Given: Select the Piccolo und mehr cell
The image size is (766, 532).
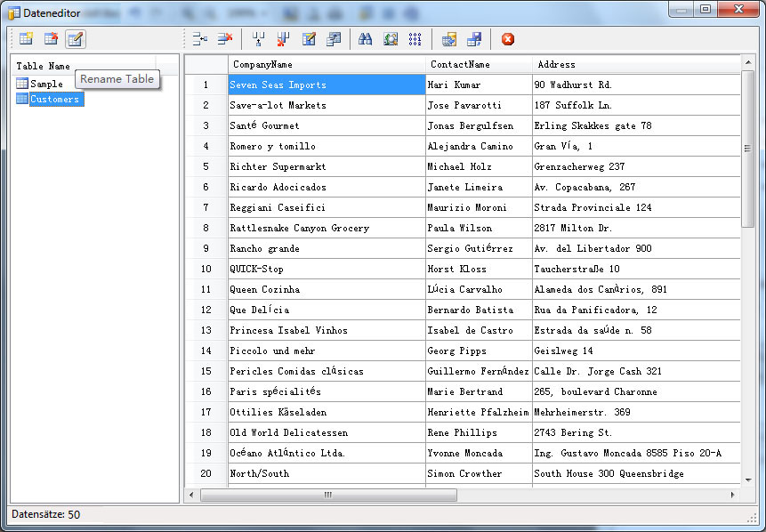Looking at the screenshot, I should point(327,351).
